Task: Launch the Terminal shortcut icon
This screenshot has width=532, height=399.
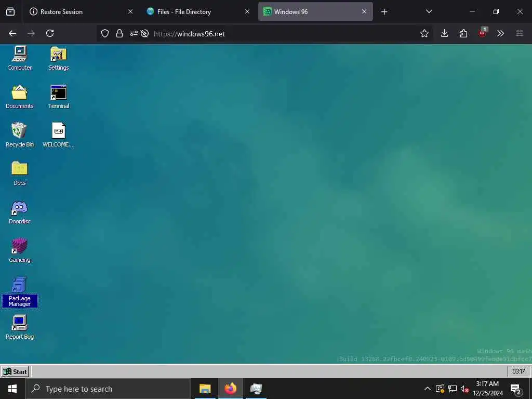Action: [58, 96]
